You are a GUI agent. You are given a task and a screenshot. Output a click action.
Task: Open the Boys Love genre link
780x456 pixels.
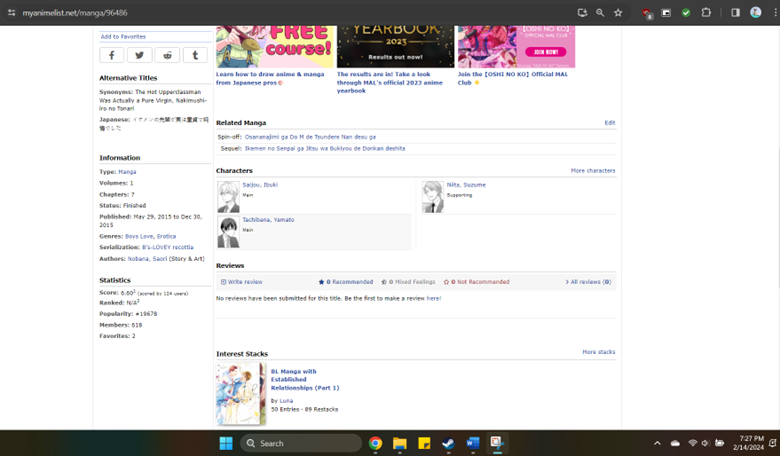coord(139,237)
